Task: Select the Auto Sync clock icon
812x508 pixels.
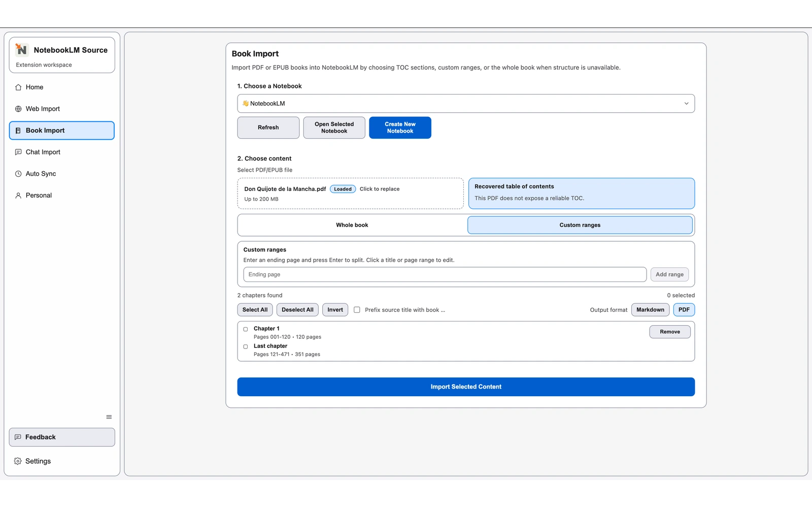Action: click(x=18, y=173)
